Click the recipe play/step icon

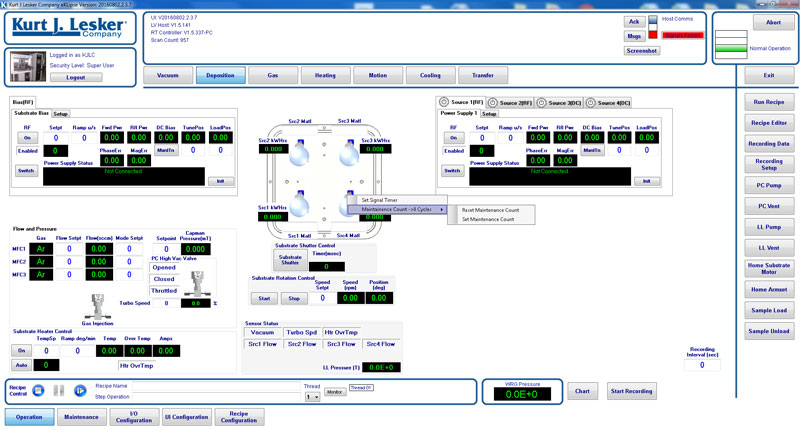(x=80, y=391)
